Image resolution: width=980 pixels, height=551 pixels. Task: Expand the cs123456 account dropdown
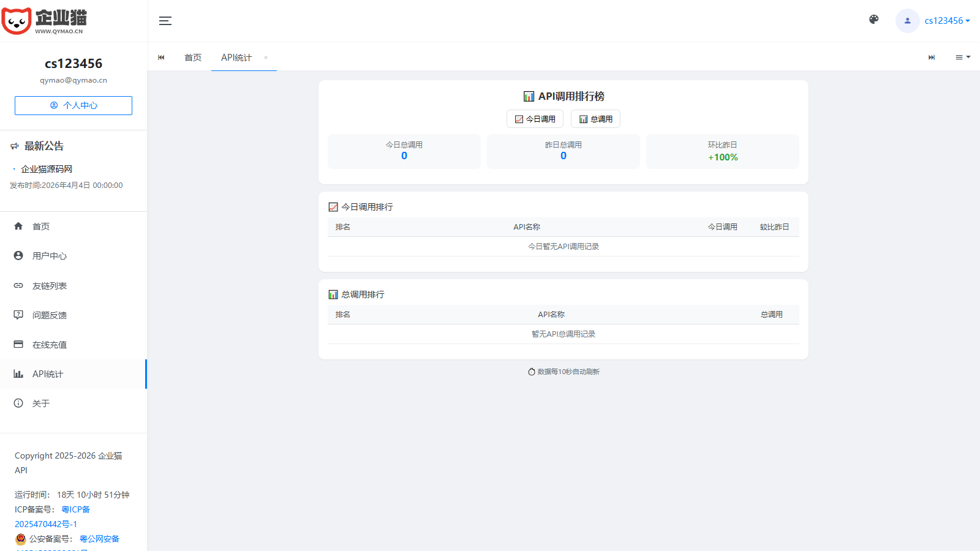coord(947,21)
